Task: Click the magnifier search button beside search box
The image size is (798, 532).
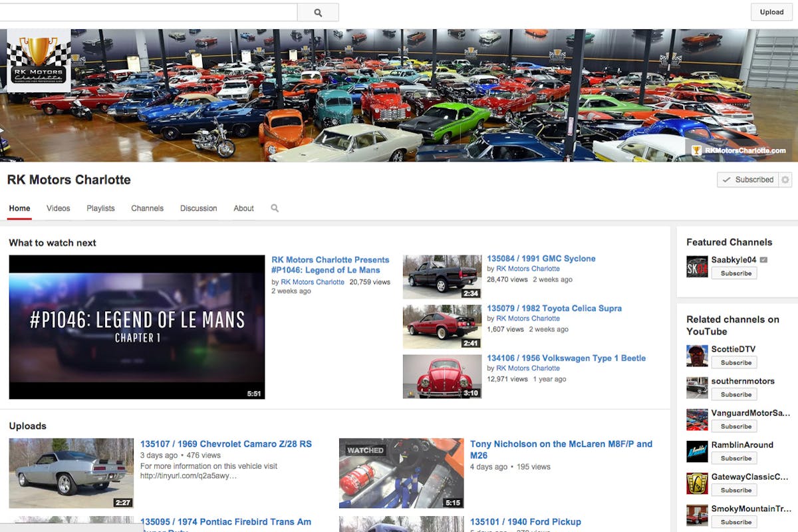Action: coord(318,13)
